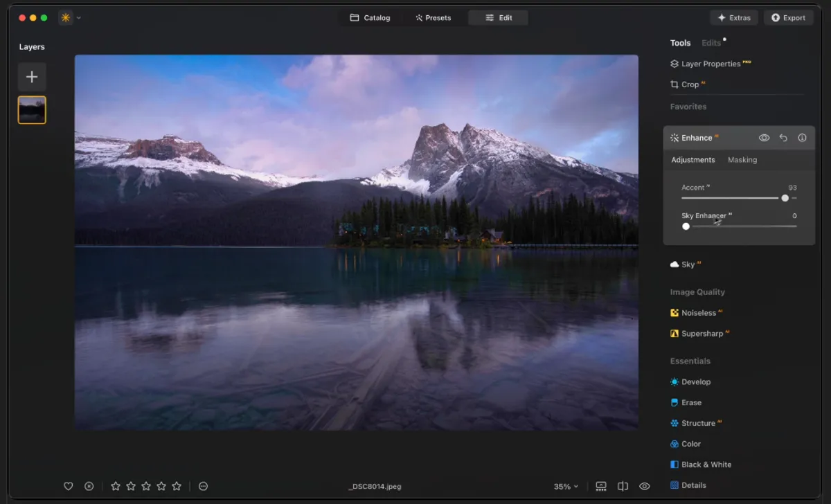Toggle the eye preview in bottom toolbar
The width and height of the screenshot is (831, 504).
(x=644, y=486)
